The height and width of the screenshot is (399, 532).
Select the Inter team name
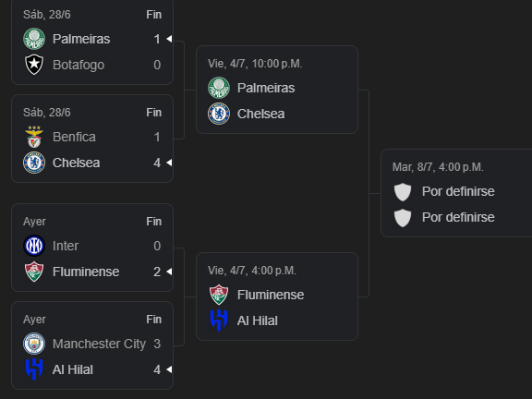[x=66, y=246]
